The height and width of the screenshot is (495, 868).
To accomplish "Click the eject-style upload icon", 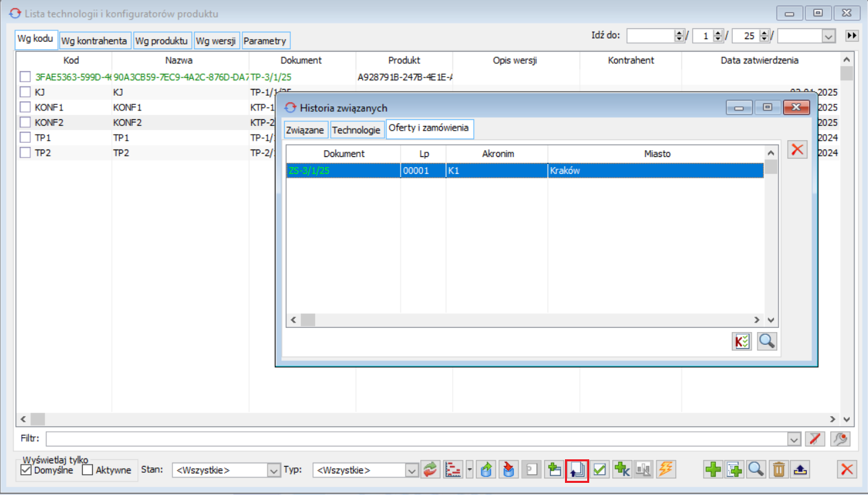I will click(801, 469).
